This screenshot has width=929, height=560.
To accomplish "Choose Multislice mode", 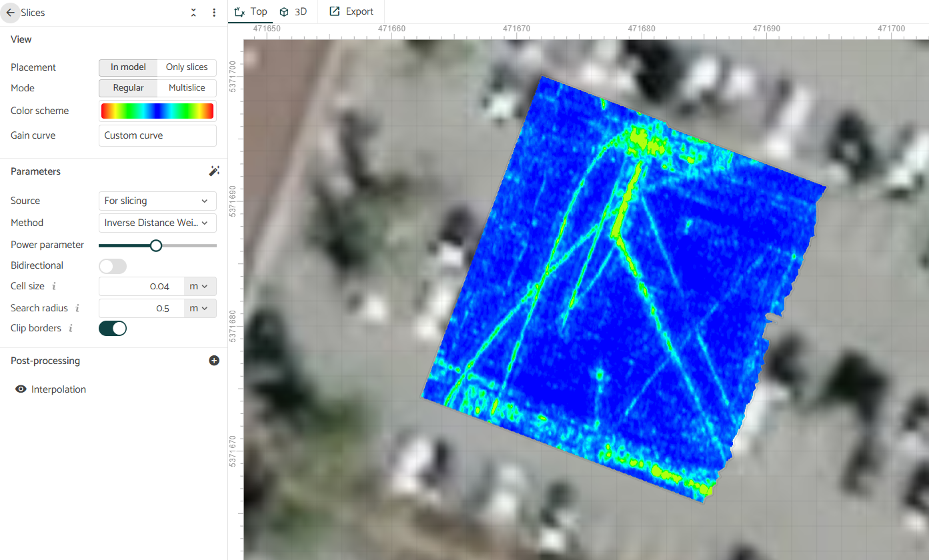I will [187, 88].
